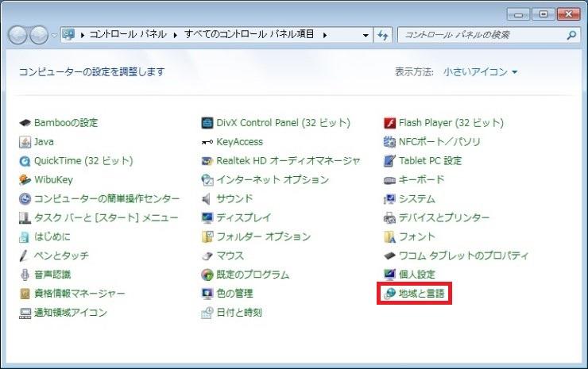
Task: Click the デバイスとプリンター printer icon
Action: tap(389, 217)
